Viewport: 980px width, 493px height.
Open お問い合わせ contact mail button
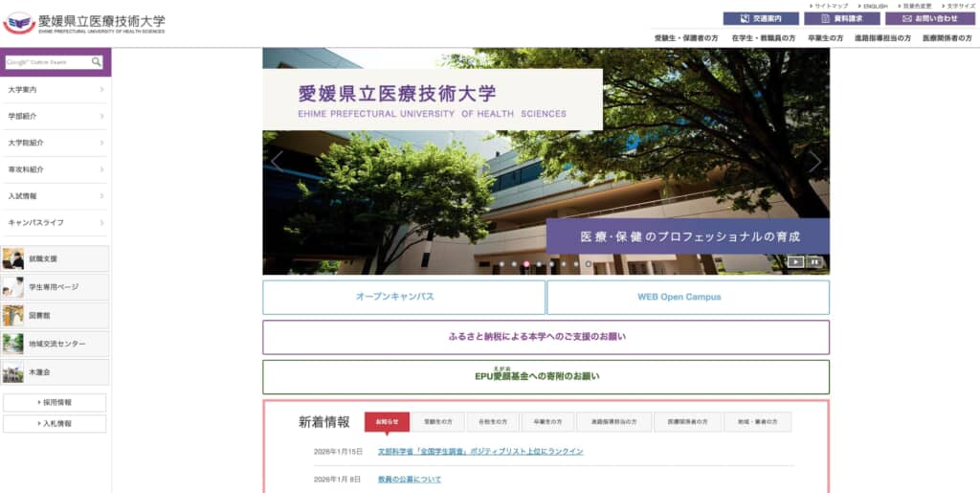[x=929, y=18]
